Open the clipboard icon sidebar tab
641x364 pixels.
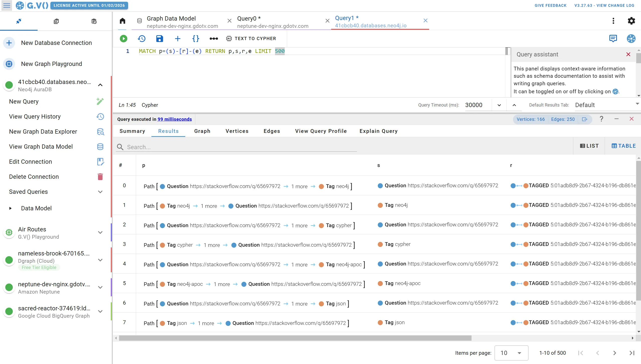[56, 21]
